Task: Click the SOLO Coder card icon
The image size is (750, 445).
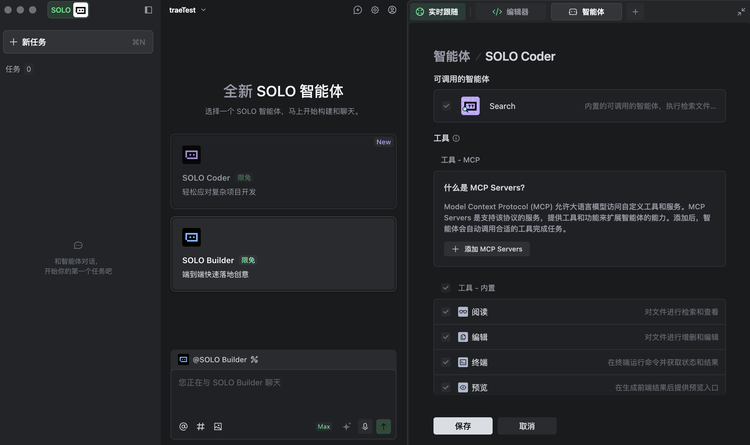Action: (191, 155)
